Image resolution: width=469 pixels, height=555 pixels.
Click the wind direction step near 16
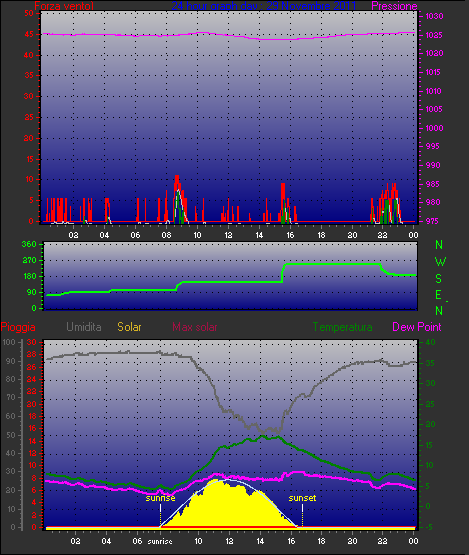(x=282, y=273)
